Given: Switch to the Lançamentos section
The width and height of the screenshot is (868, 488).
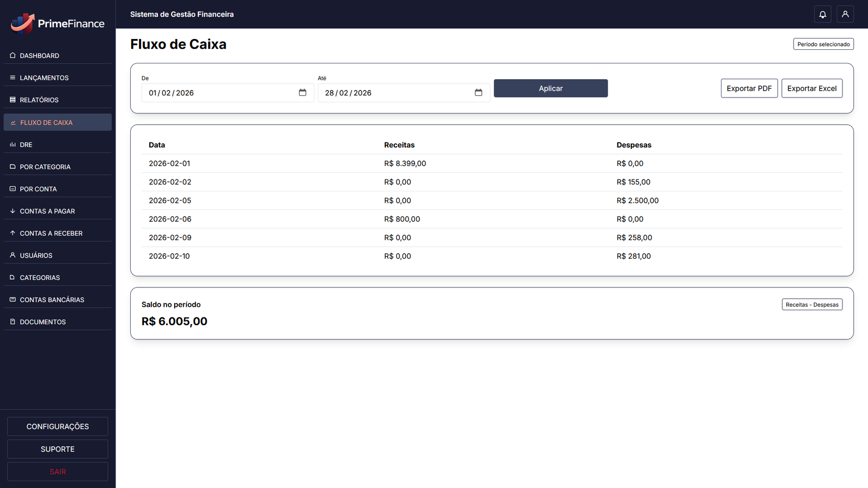Looking at the screenshot, I should click(x=43, y=78).
